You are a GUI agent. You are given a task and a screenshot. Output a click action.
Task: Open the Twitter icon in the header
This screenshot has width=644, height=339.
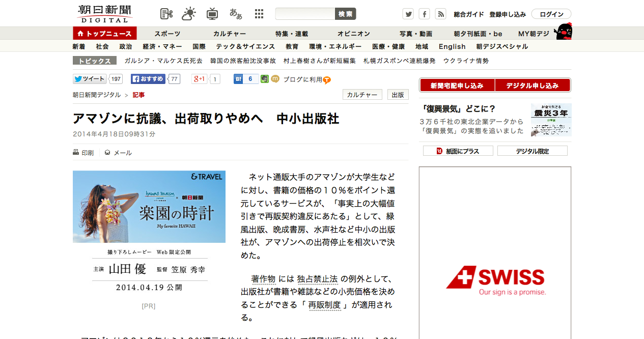pos(408,14)
